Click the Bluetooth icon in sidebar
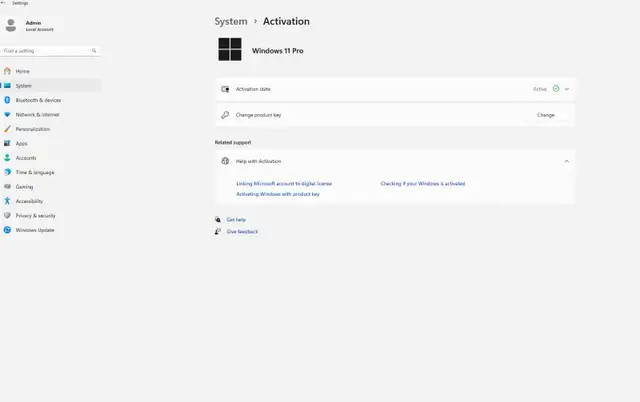This screenshot has width=640, height=402. (x=7, y=100)
